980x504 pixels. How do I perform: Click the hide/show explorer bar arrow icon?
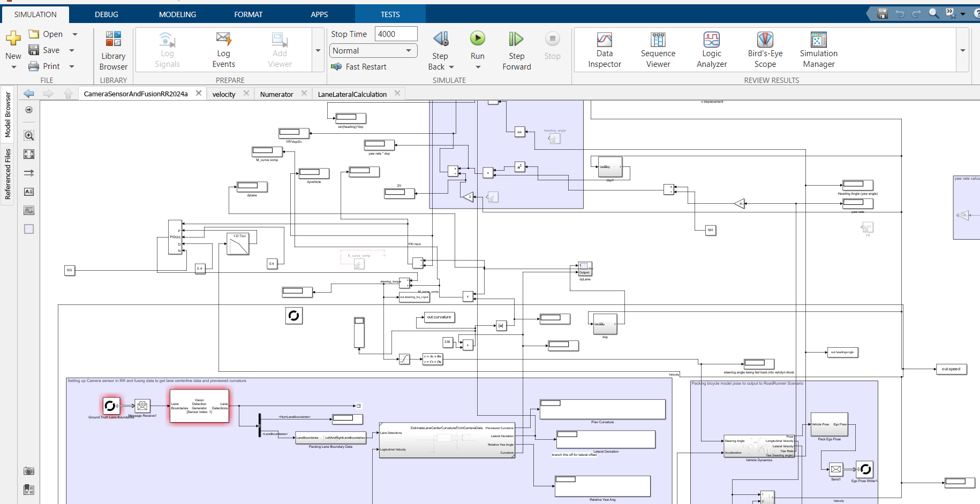[x=29, y=110]
